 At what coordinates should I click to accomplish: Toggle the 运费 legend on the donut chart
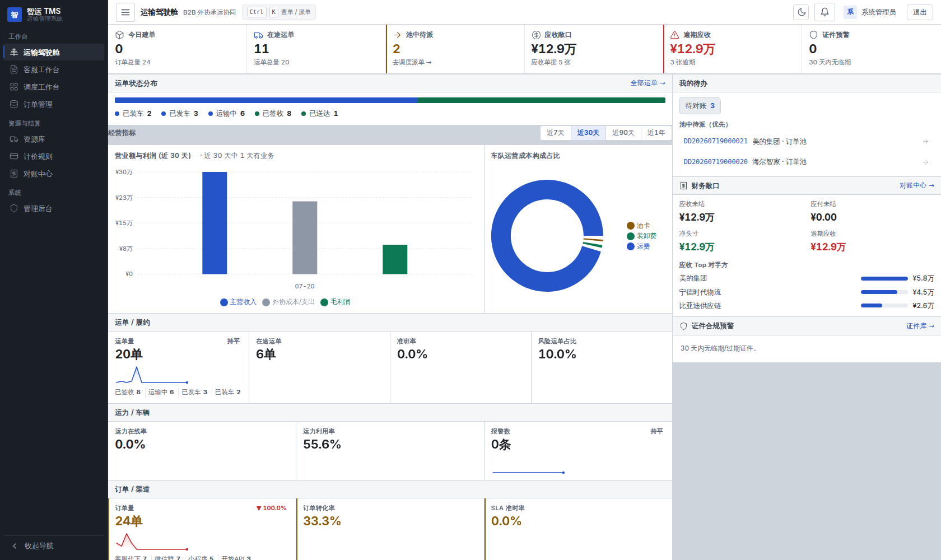639,246
